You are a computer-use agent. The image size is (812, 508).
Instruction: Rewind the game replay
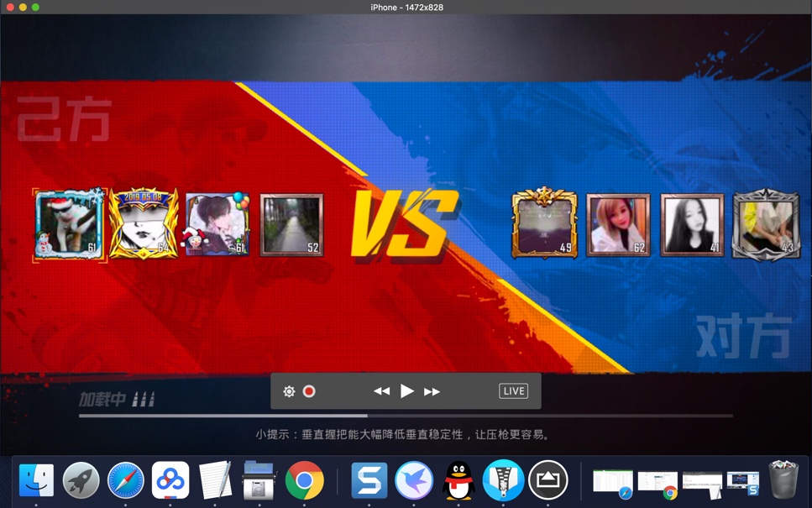381,391
